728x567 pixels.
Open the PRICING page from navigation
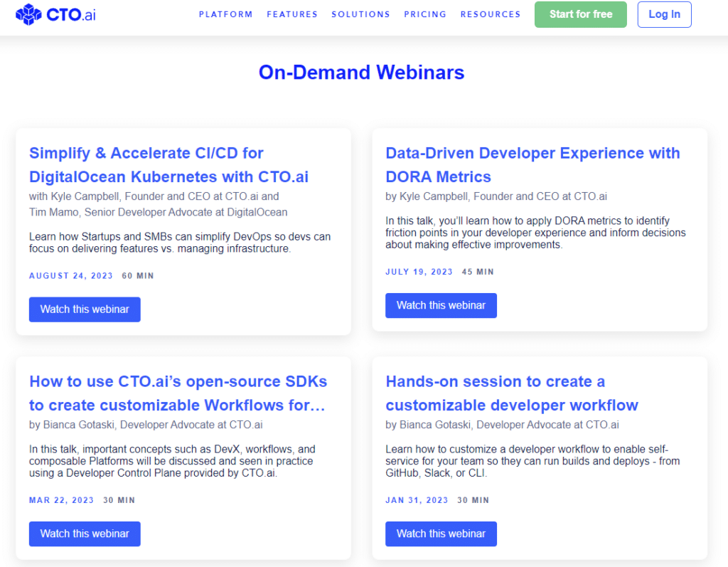coord(425,14)
